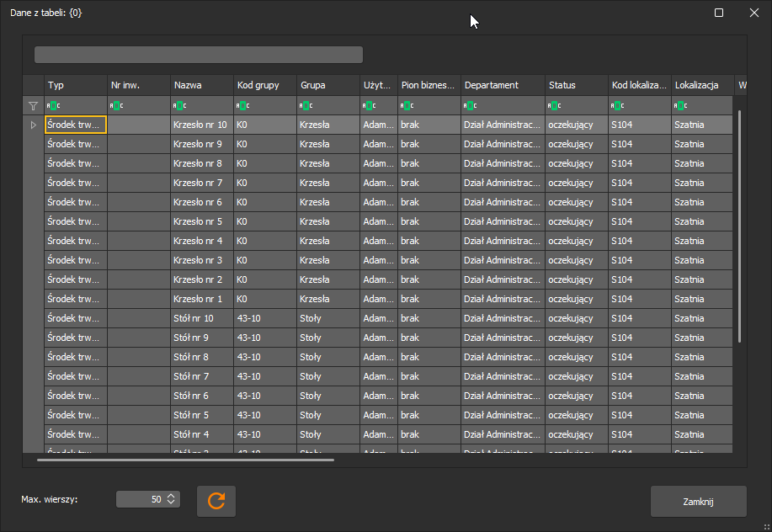Open the filter operator icon under Nazwa column
The image size is (772, 532).
click(179, 106)
